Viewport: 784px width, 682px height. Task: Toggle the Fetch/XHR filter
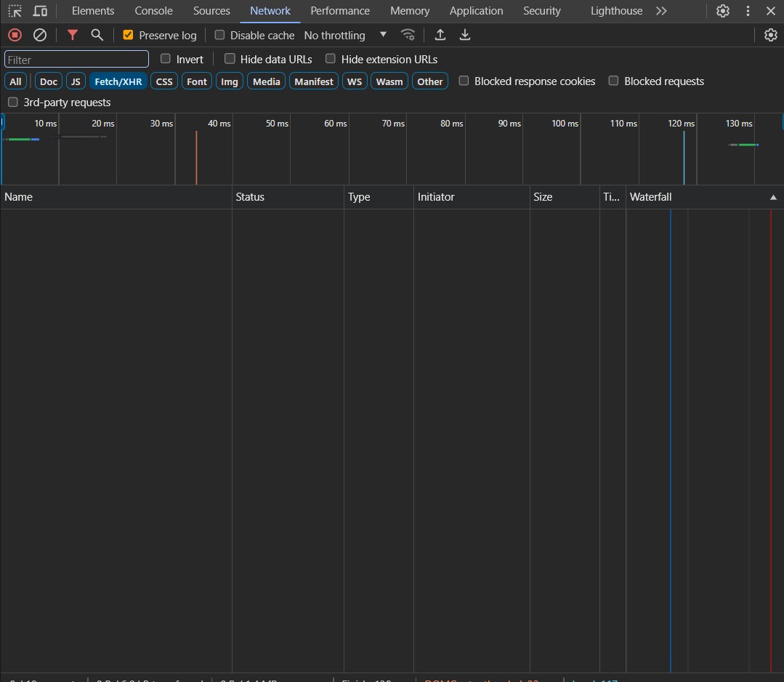click(118, 81)
